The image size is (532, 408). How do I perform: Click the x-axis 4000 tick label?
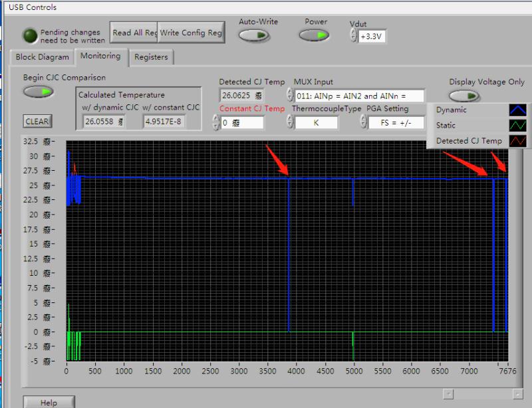click(x=296, y=371)
